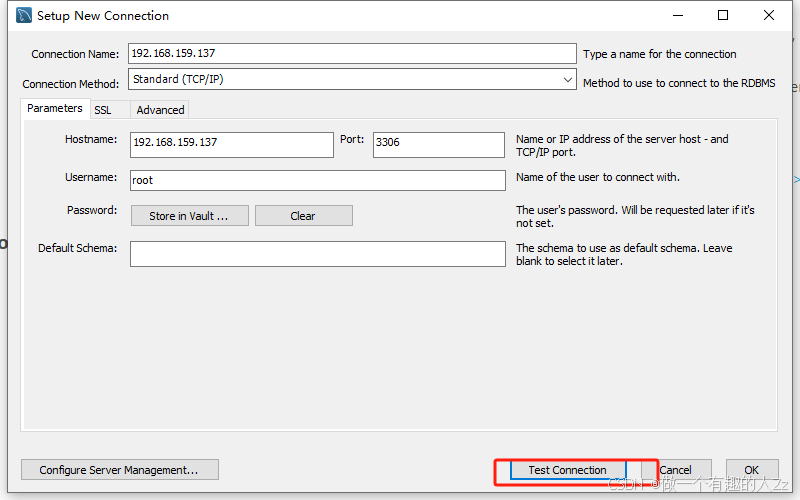The width and height of the screenshot is (800, 500).
Task: Click the 'Type a name for the connection' hint
Action: click(x=660, y=54)
